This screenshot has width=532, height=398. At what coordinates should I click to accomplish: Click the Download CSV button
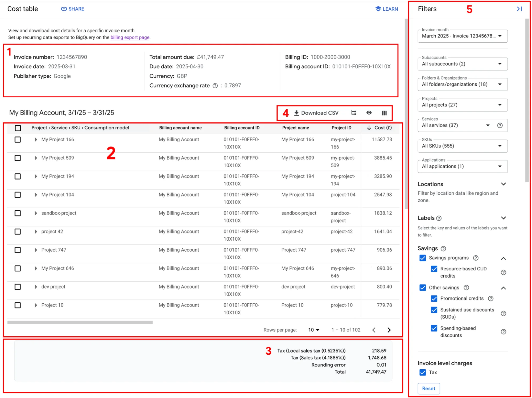point(316,113)
